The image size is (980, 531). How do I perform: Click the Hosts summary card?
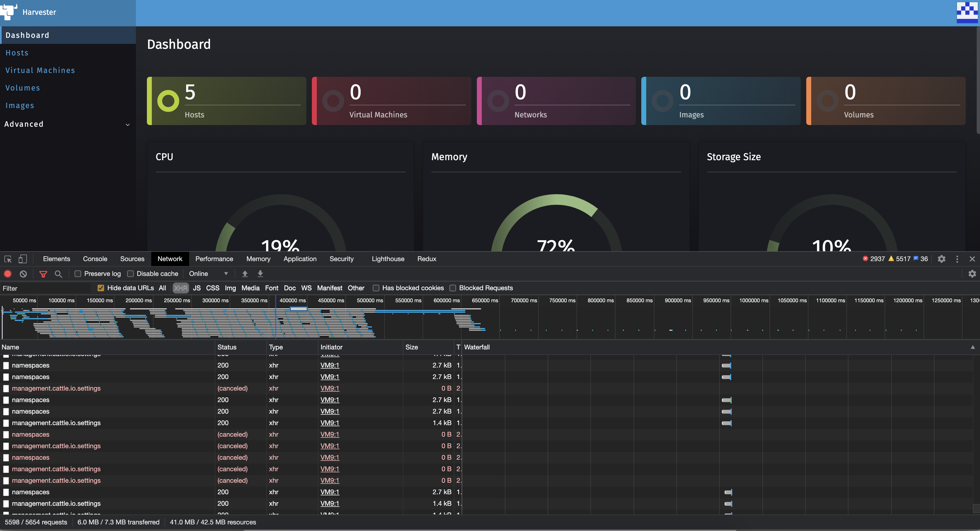click(x=227, y=101)
